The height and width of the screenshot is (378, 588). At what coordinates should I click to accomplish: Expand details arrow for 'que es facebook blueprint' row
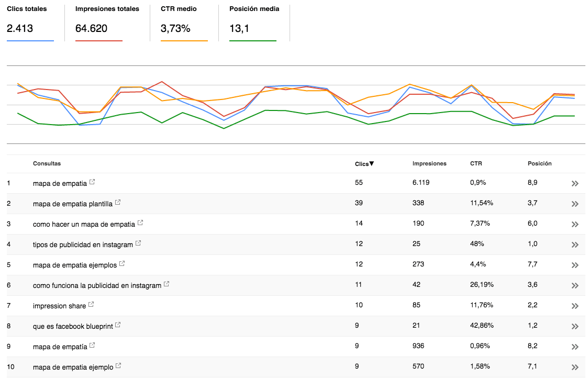(x=575, y=326)
